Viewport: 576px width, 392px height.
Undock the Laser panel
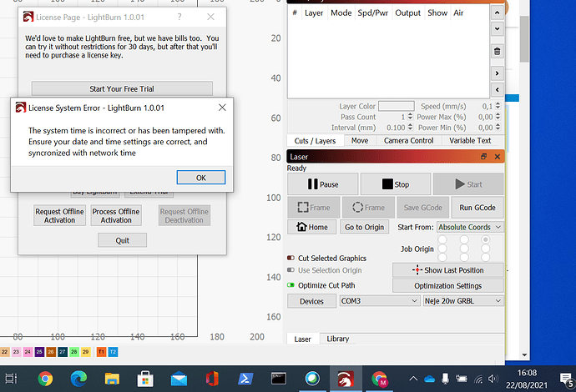coord(484,157)
